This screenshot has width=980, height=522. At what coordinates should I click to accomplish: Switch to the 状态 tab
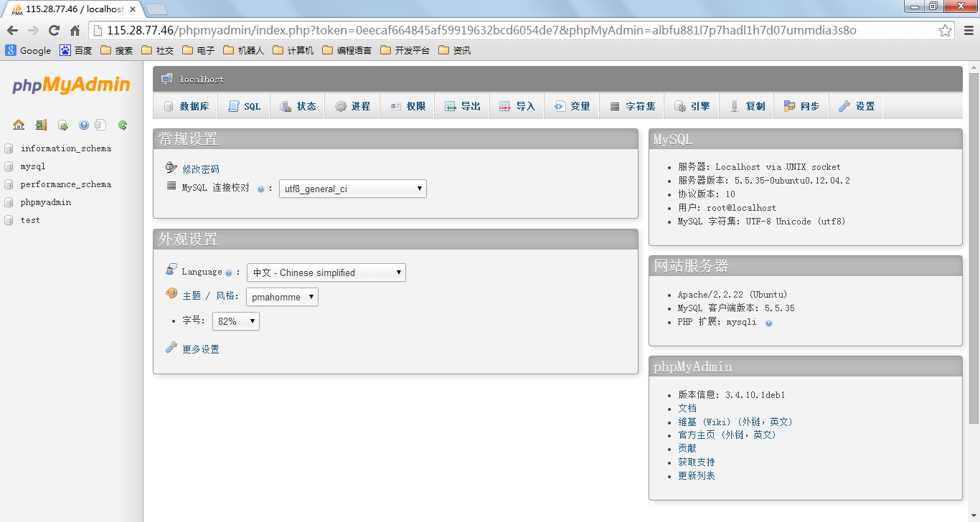[x=298, y=106]
